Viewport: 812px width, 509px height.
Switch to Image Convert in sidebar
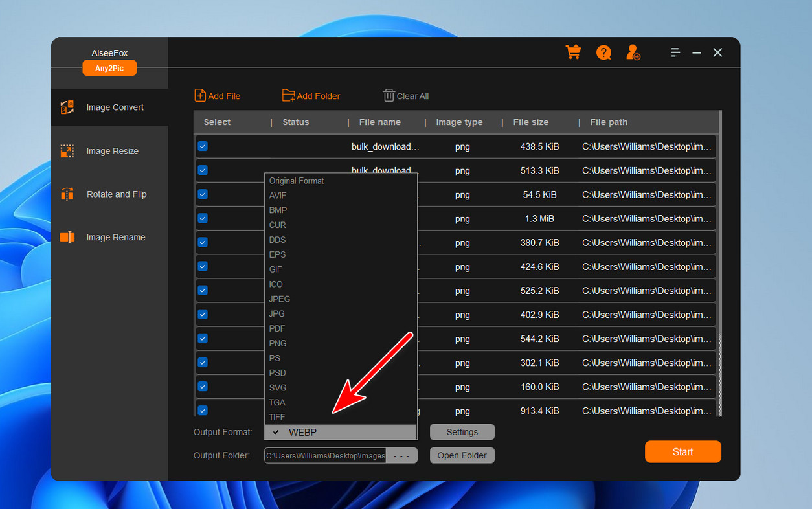pos(109,107)
